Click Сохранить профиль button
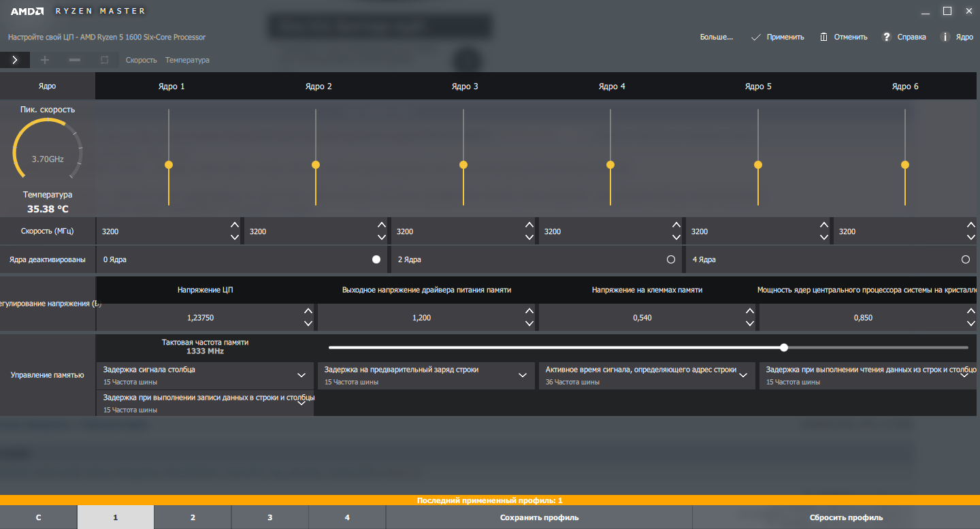The width and height of the screenshot is (980, 529). pyautogui.click(x=539, y=517)
